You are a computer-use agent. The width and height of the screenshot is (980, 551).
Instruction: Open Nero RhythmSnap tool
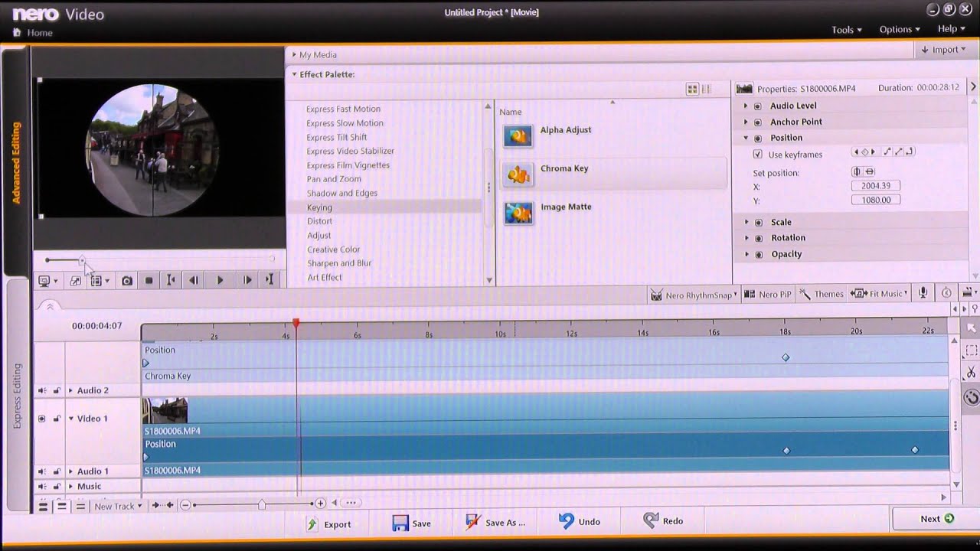pos(694,294)
